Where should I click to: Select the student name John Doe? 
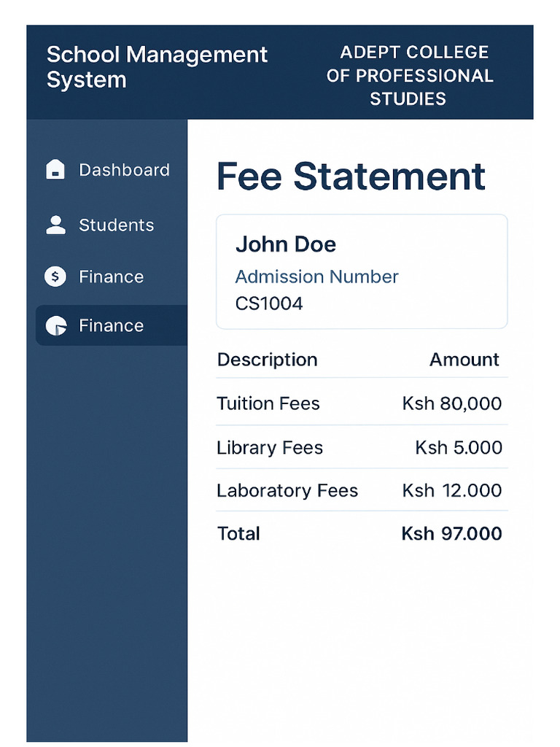click(285, 244)
